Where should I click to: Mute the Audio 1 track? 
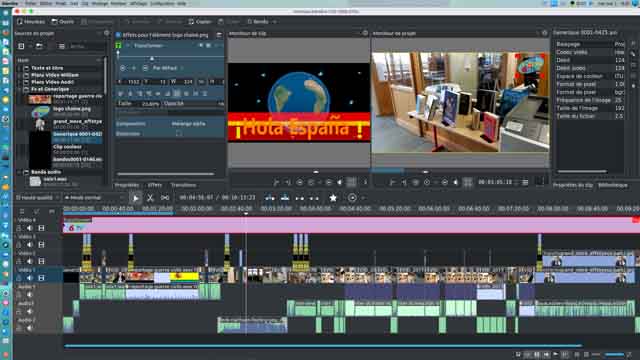(30, 295)
